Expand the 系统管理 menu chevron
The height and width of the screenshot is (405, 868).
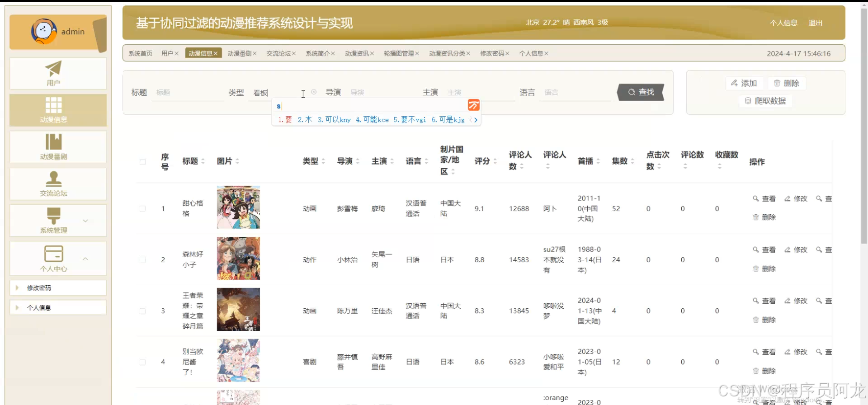[x=85, y=221]
